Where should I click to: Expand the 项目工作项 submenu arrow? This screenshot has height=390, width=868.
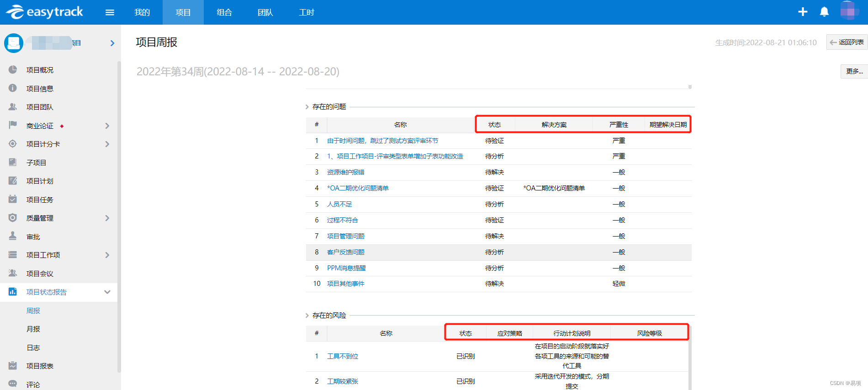coord(107,255)
